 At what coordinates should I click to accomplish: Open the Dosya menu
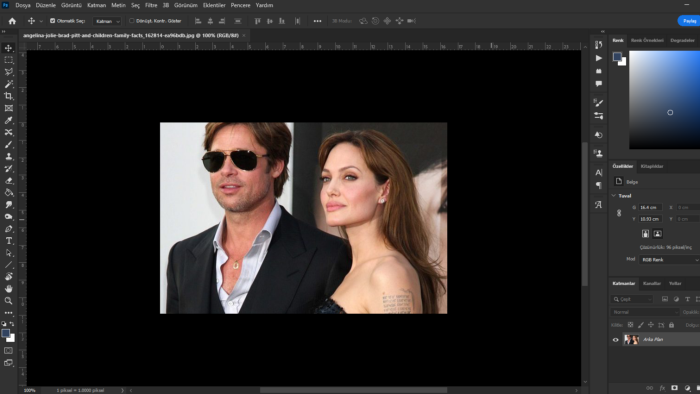pyautogui.click(x=23, y=5)
